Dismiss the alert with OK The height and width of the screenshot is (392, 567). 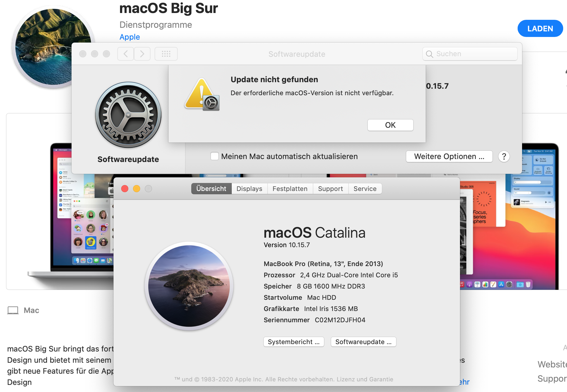[x=391, y=125]
